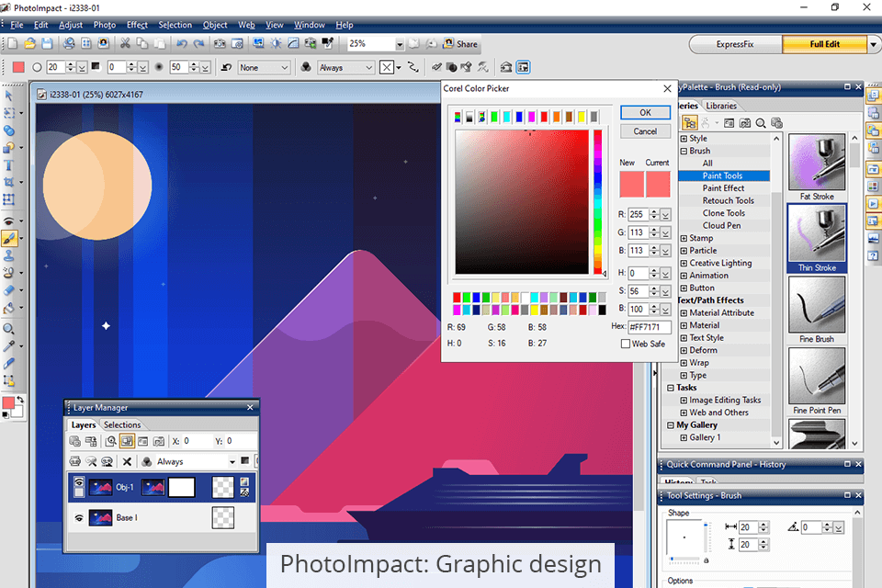
Task: Click the Cut scissors icon
Action: tap(125, 43)
